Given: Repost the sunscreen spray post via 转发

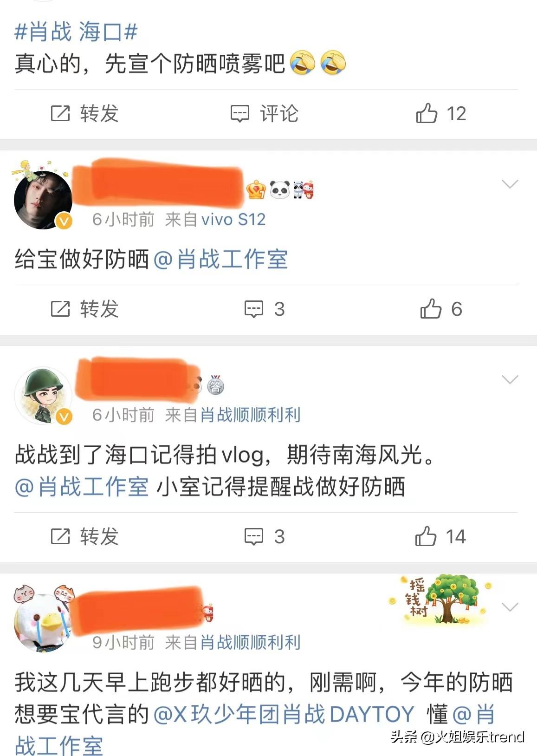Looking at the screenshot, I should [x=84, y=114].
